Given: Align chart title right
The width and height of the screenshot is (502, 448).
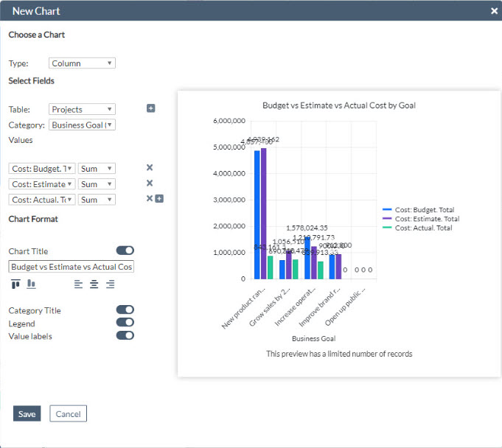Looking at the screenshot, I should (110, 284).
